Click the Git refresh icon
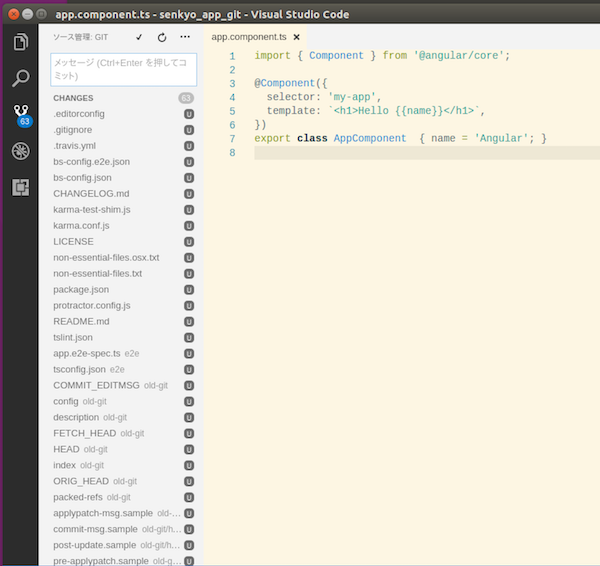Image resolution: width=600 pixels, height=566 pixels. coord(162,37)
